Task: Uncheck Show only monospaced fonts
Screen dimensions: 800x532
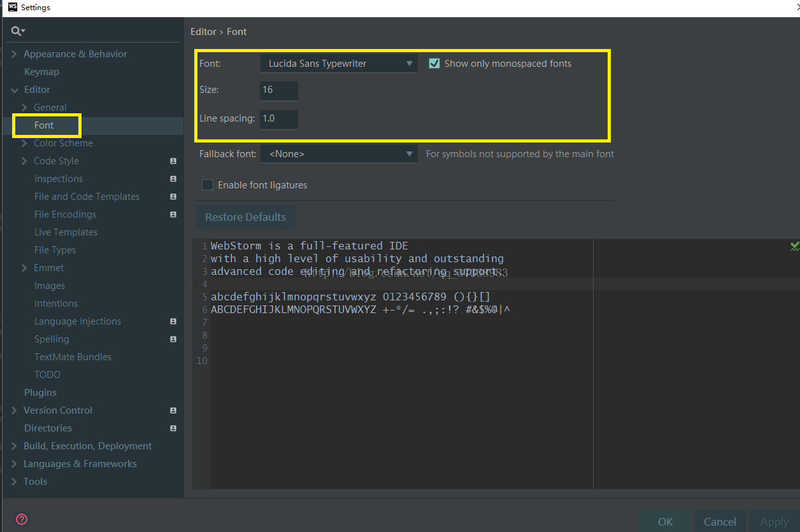Action: tap(434, 64)
